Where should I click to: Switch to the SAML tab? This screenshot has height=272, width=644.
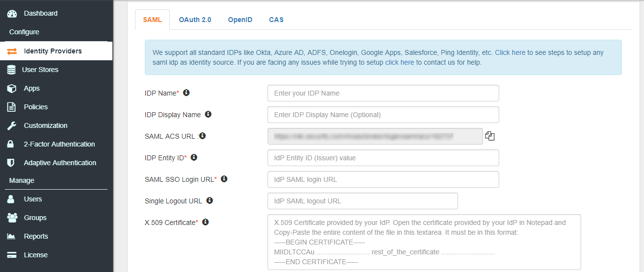152,20
